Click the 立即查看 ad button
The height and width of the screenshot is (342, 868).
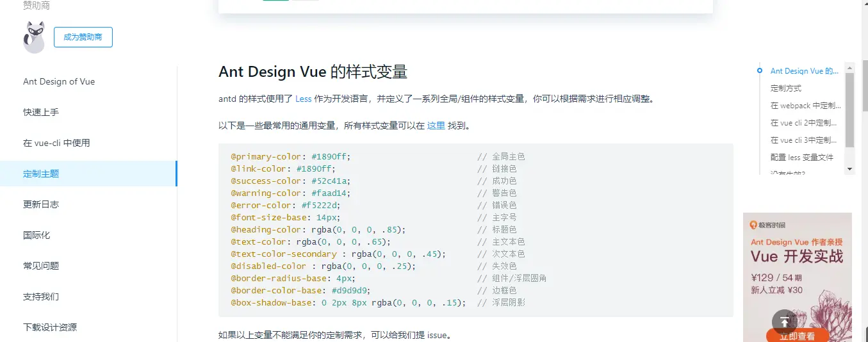point(798,336)
